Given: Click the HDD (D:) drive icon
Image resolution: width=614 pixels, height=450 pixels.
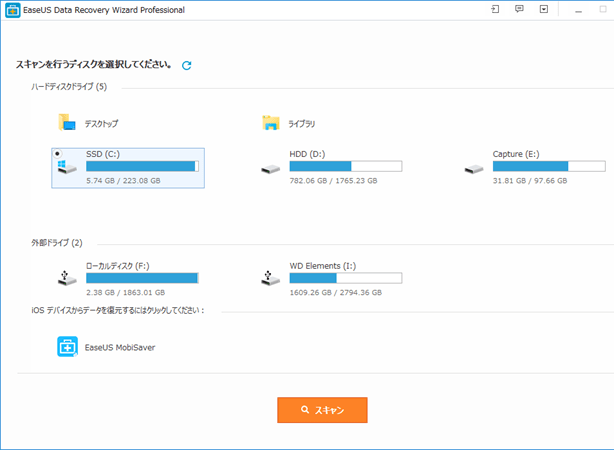Looking at the screenshot, I should (271, 169).
